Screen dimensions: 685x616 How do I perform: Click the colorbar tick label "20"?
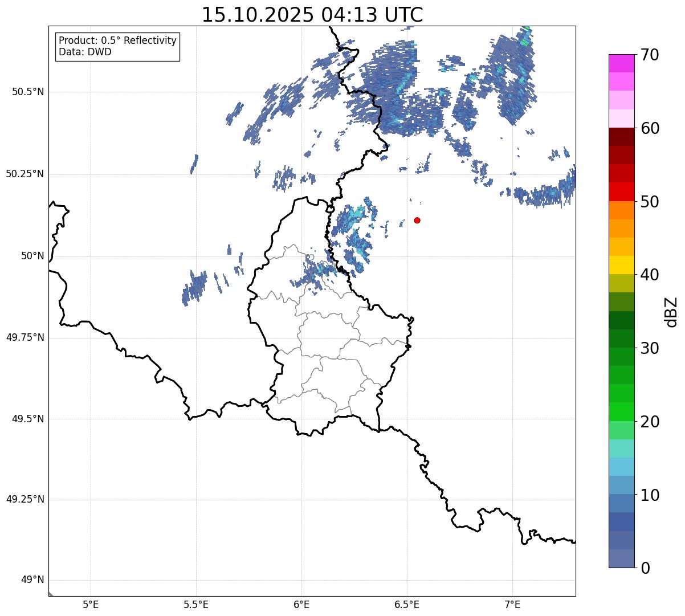(x=650, y=422)
